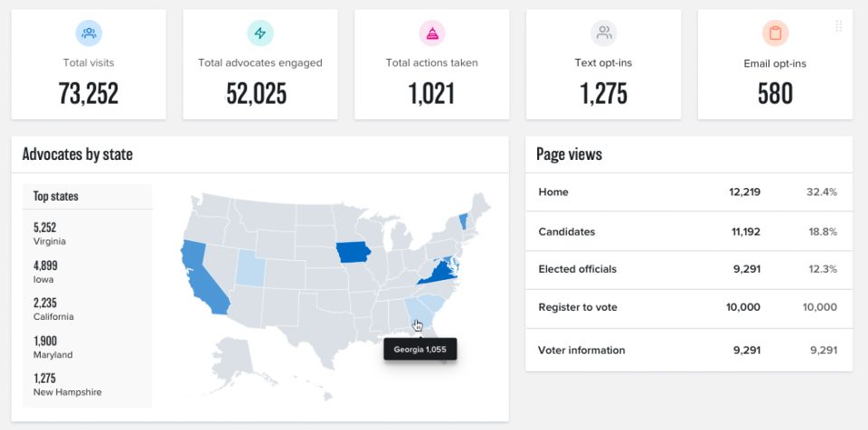The image size is (868, 430).
Task: Click New Hampshire on the map
Action: click(464, 220)
